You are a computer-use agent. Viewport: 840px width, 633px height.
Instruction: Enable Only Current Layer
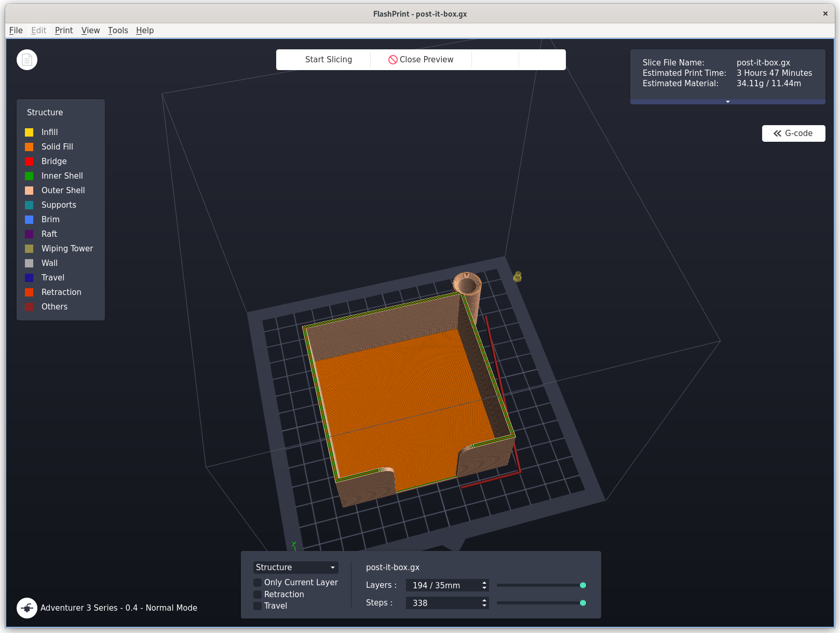point(258,583)
